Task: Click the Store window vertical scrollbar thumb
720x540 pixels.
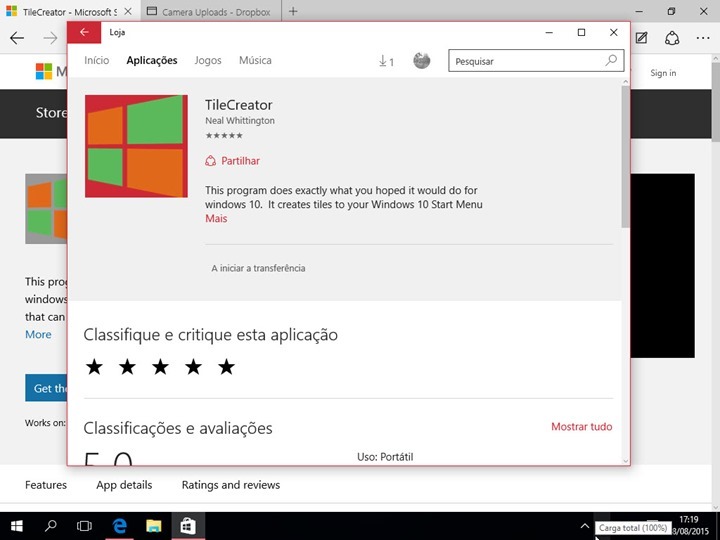Action: pyautogui.click(x=625, y=156)
